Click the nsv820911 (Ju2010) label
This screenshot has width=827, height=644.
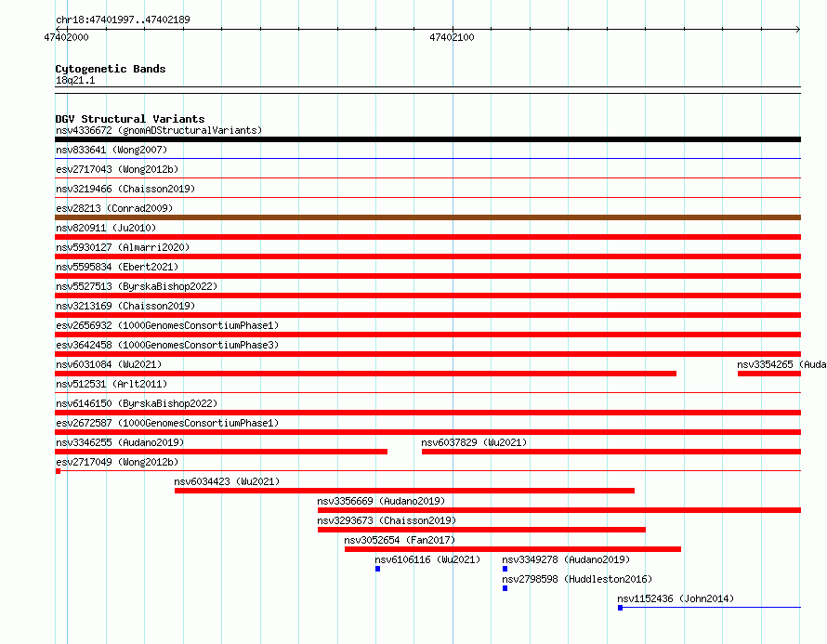tap(106, 228)
